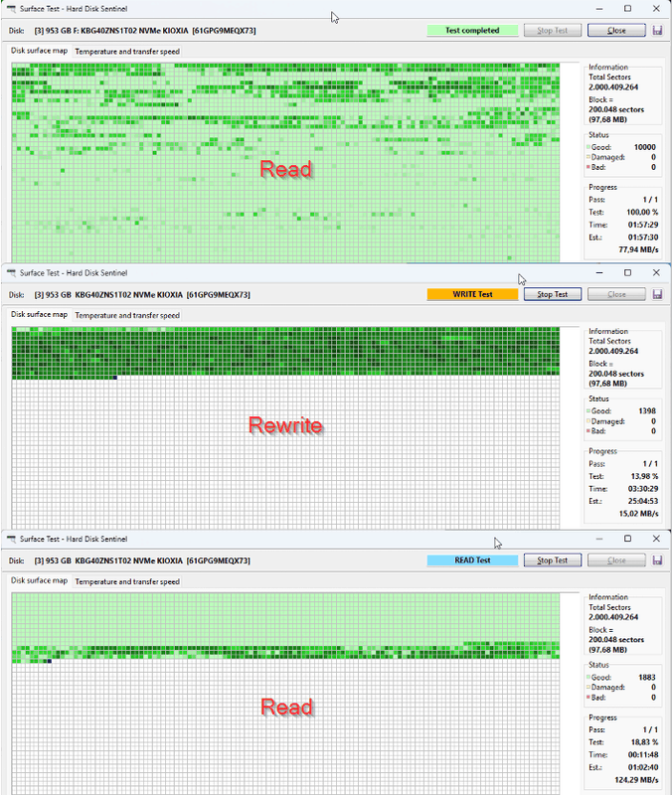Screen dimensions: 672x795
Task: Click the Bad count in the WRITE Test window
Action: tap(653, 431)
